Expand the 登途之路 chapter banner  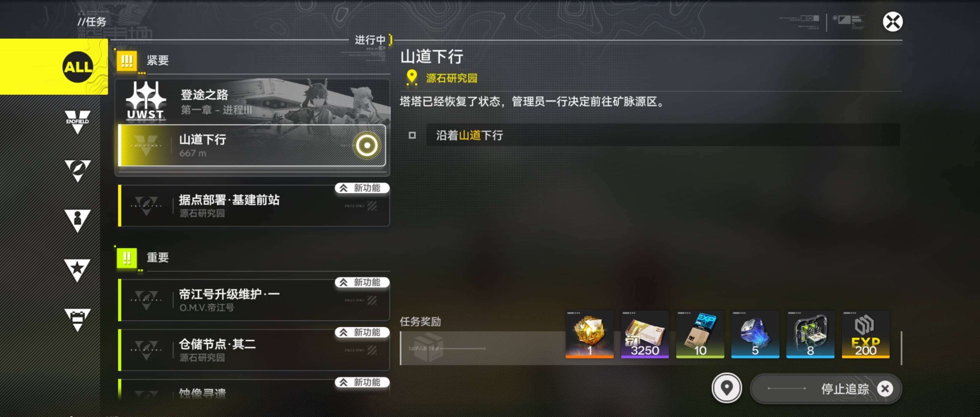[253, 101]
